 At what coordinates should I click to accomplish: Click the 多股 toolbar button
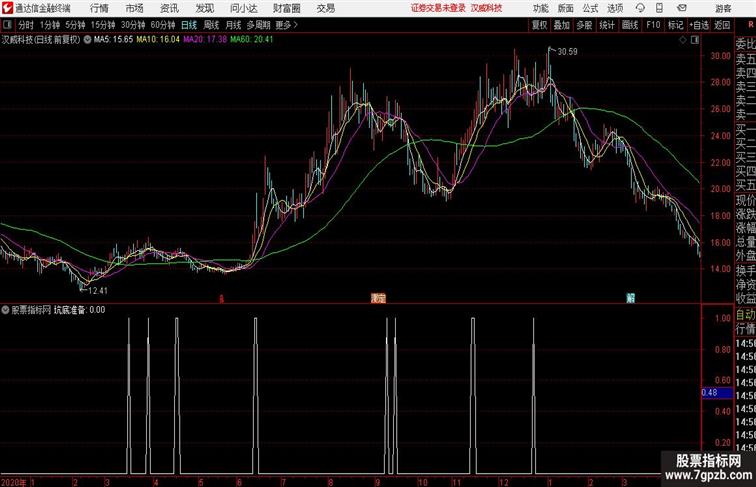tap(584, 25)
